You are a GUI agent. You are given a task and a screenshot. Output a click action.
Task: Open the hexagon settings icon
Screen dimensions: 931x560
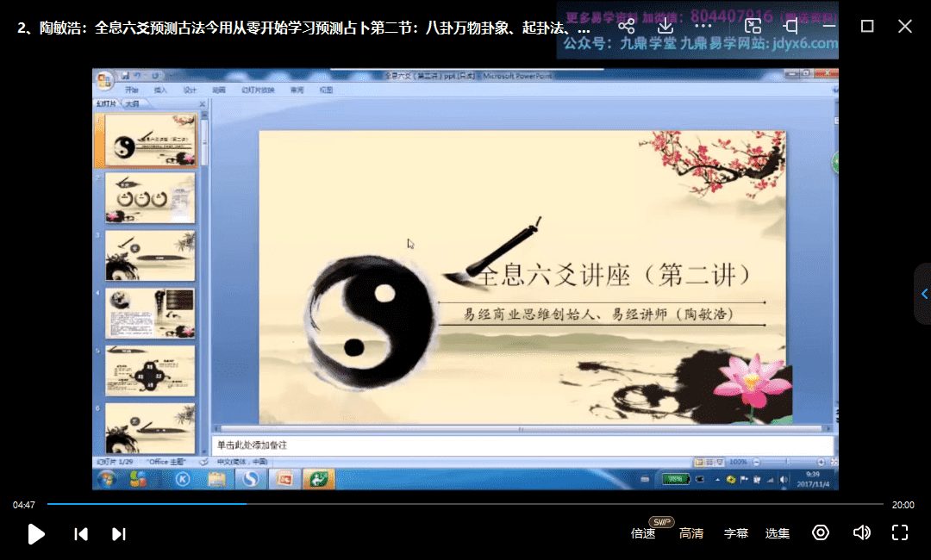[x=821, y=532]
